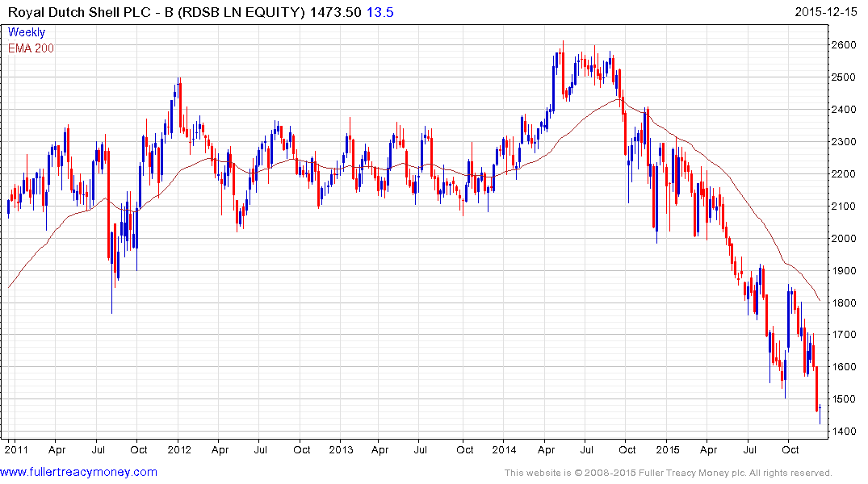Click the EMA 200 legend label
The image size is (868, 484).
[x=31, y=48]
